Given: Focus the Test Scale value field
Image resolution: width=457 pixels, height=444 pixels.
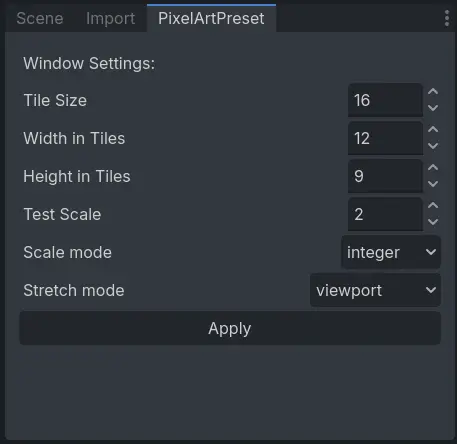Looking at the screenshot, I should coord(385,214).
